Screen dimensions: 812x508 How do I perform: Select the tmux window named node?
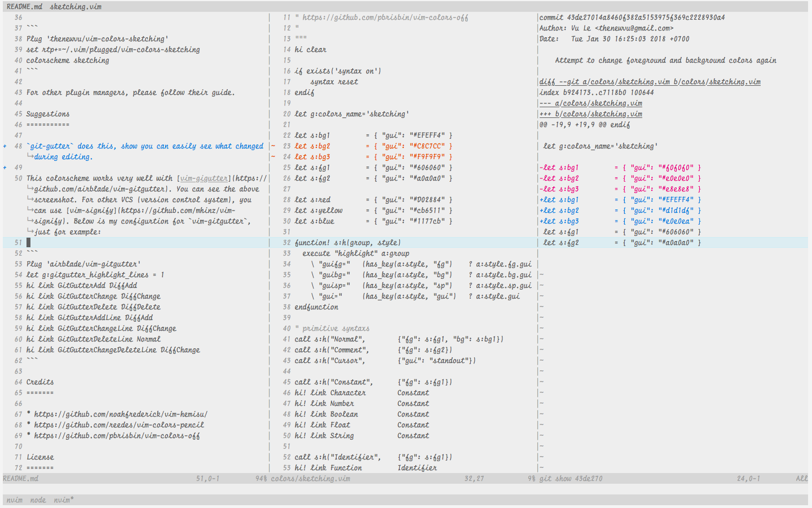pos(38,500)
